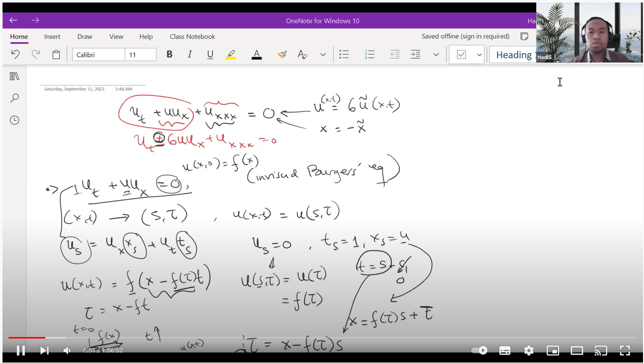
Task: Insert a numbered list
Action: pos(370,54)
